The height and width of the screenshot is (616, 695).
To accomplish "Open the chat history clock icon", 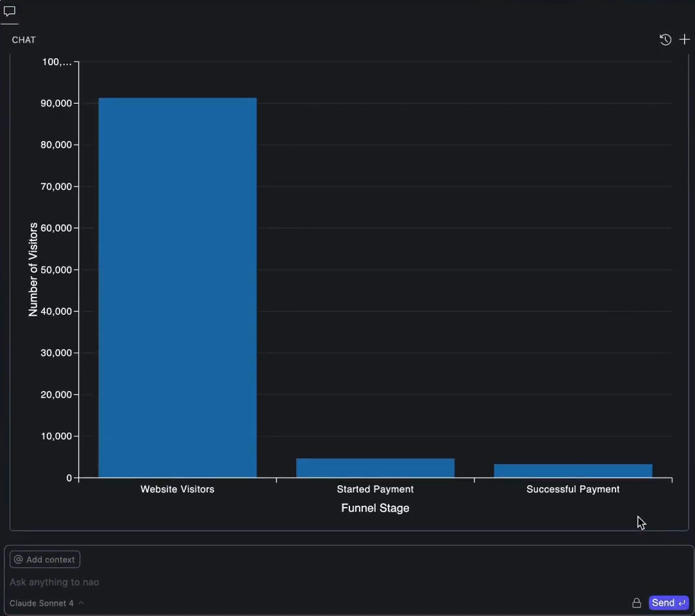I will (x=666, y=40).
